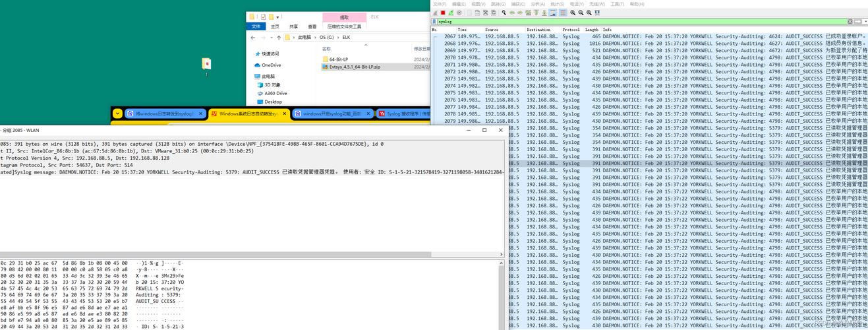Click Wireshark find packet magnifier icon

[x=504, y=13]
